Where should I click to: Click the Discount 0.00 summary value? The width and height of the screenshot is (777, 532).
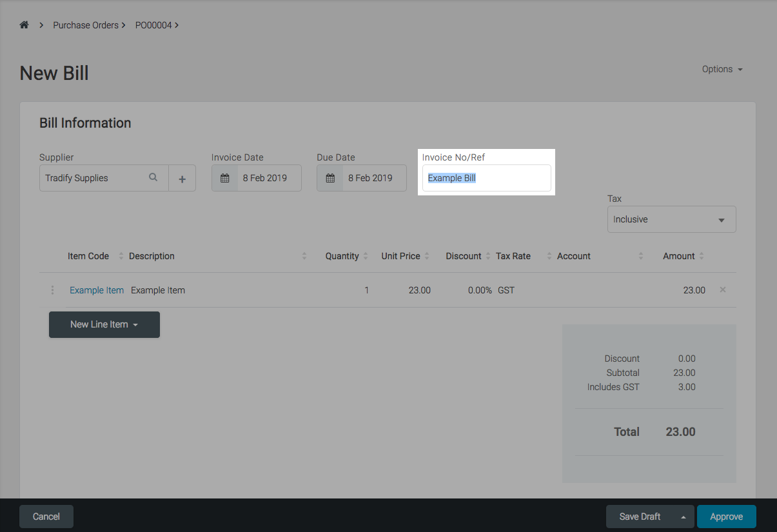pyautogui.click(x=687, y=359)
